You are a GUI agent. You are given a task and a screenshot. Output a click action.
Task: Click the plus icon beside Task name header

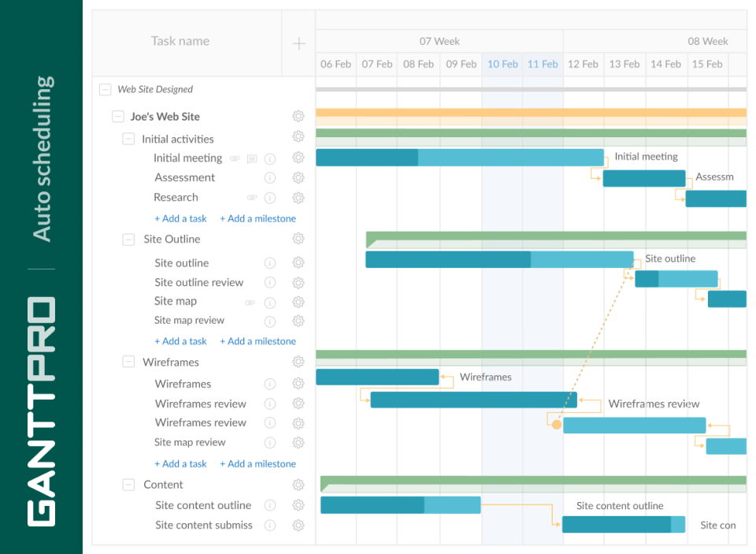coord(298,43)
